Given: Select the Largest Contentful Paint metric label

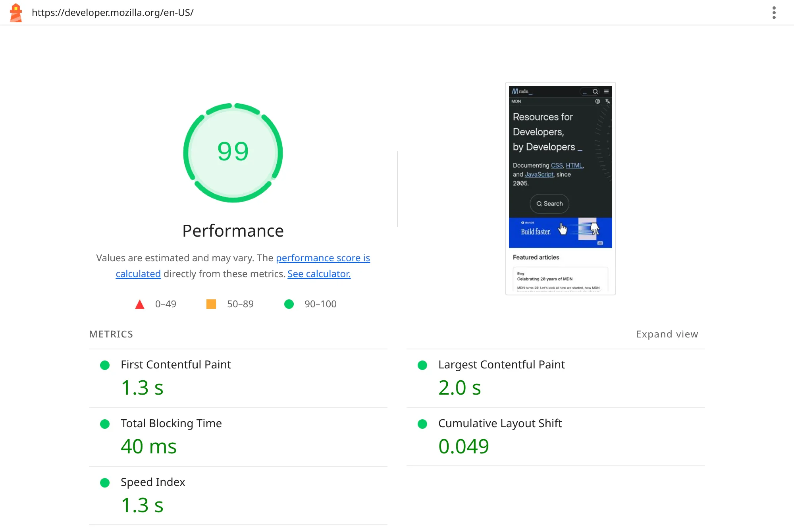Looking at the screenshot, I should pyautogui.click(x=501, y=364).
